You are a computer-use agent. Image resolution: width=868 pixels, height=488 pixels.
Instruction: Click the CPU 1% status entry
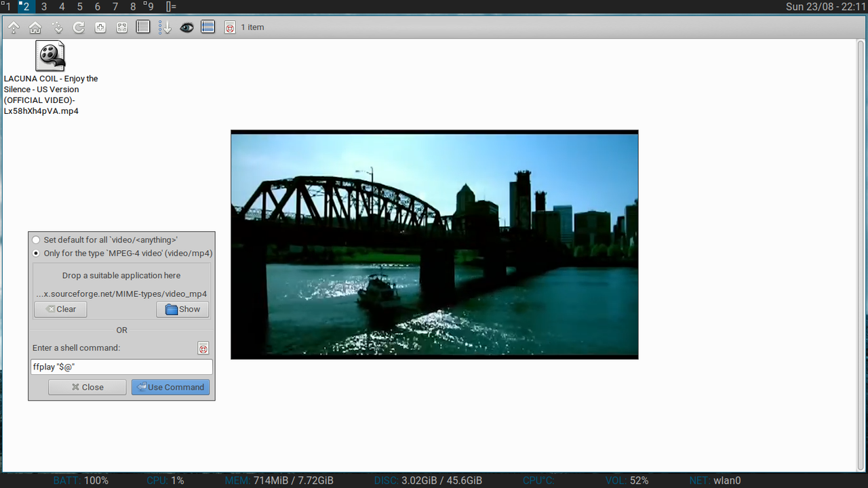(x=165, y=481)
